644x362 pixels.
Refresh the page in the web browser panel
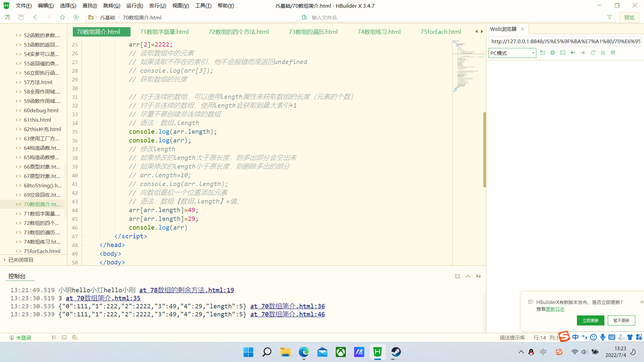(x=593, y=53)
